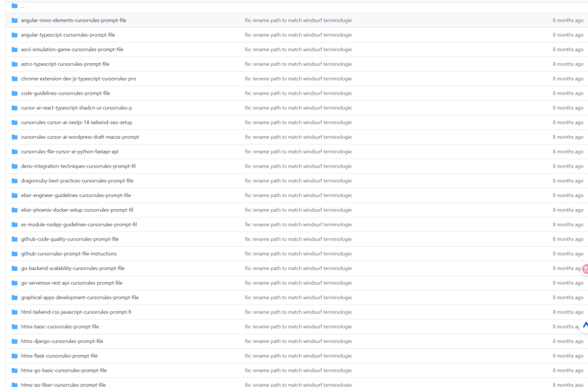Click the commit message beside htmx-basic-cursorrules-prompt-file
Screen dimensions: 588x387
[298, 327]
